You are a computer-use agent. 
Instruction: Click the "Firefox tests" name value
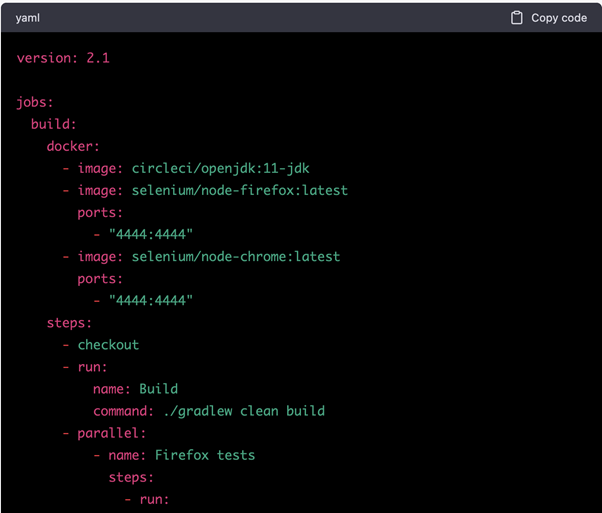point(205,455)
